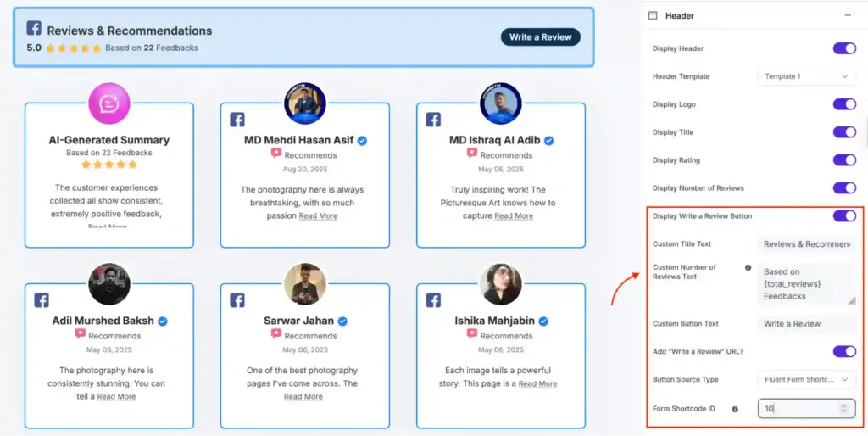868x436 pixels.
Task: Open Read More on AI-Generated Summary card
Action: click(x=108, y=226)
